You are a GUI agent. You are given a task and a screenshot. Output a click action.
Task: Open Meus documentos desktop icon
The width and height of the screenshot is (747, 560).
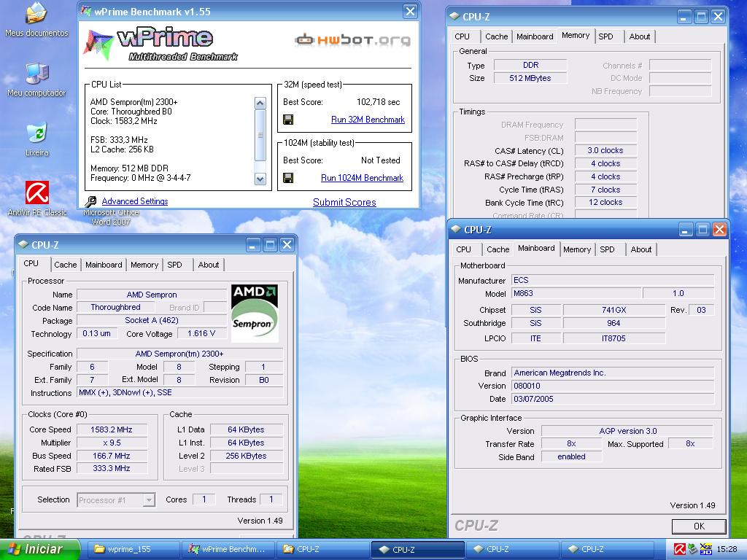[36, 20]
